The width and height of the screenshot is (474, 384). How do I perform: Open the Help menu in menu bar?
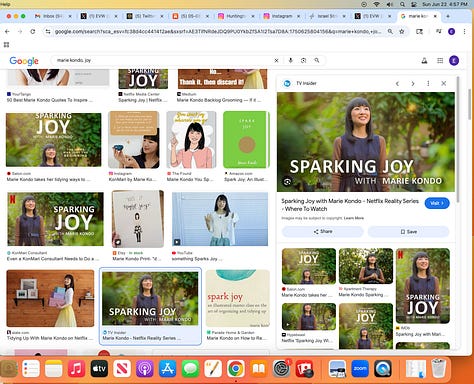(5, 4)
